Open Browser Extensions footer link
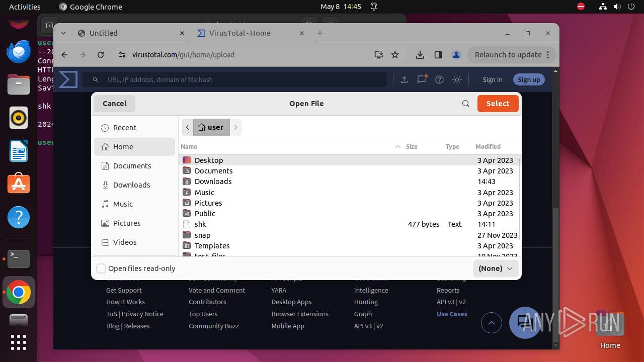 point(300,314)
